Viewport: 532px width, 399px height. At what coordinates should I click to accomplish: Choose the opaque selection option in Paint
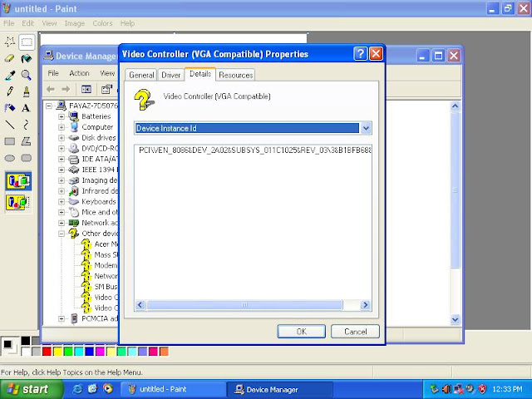click(x=18, y=181)
